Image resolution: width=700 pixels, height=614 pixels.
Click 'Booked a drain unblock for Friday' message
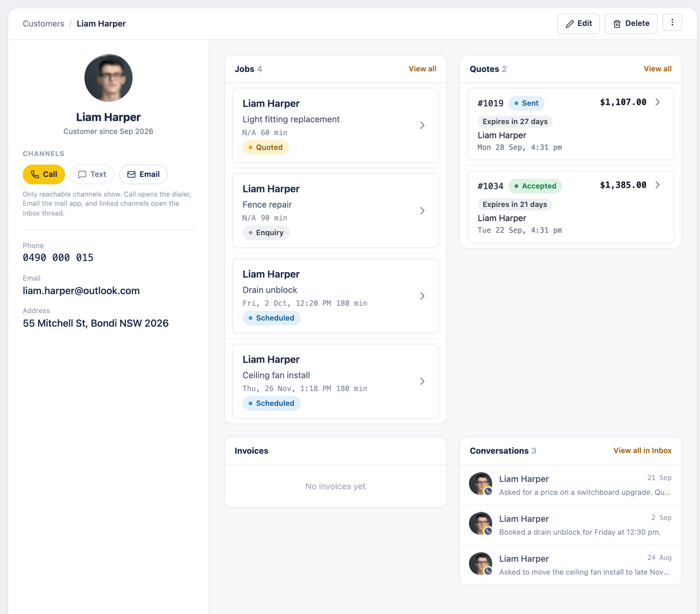pos(580,532)
